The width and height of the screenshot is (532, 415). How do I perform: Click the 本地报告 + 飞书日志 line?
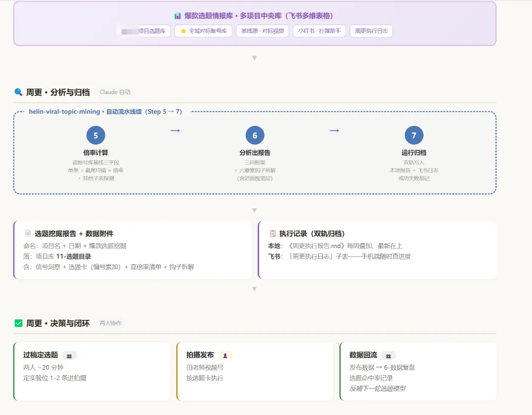click(x=414, y=170)
